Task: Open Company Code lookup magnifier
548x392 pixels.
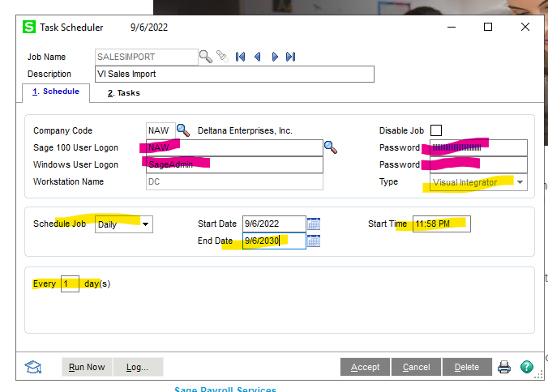Action: tap(182, 130)
